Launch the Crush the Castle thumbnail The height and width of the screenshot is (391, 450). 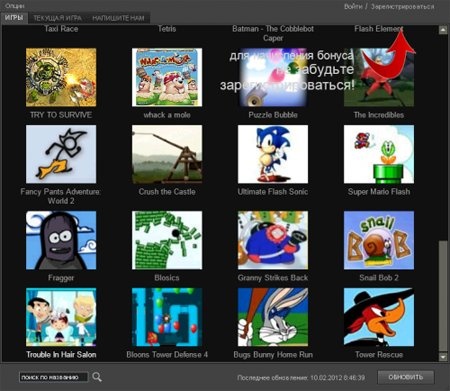click(167, 154)
